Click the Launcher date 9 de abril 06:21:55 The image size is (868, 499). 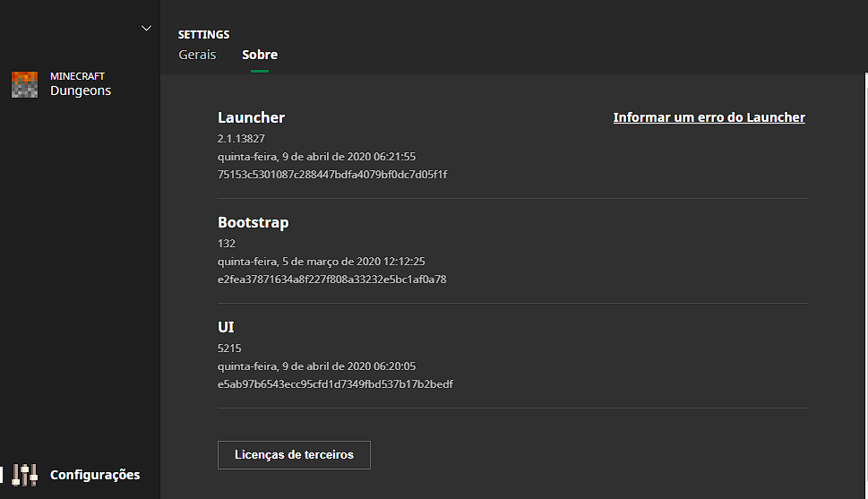(x=316, y=157)
